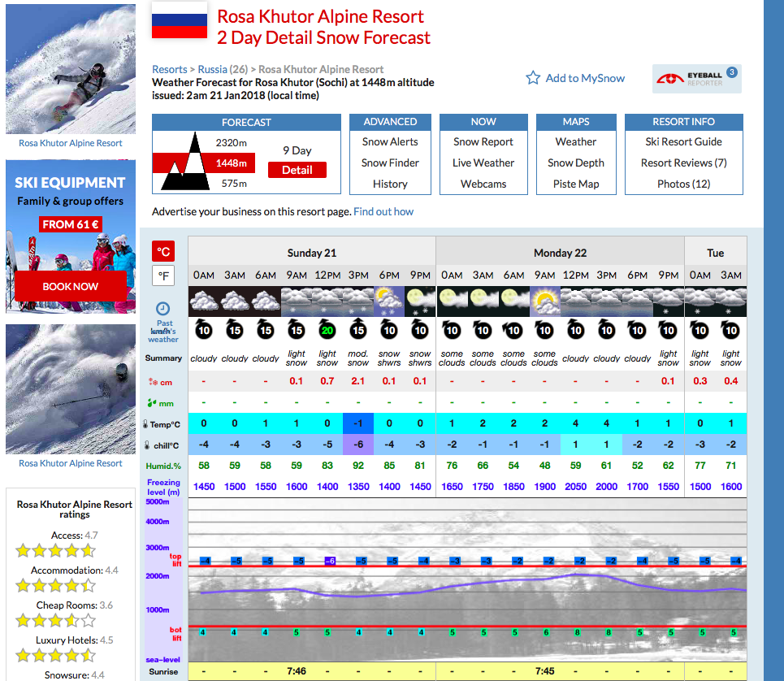Viewport: 784px width, 681px height.
Task: Click the Monday 22 day header
Action: [x=560, y=253]
